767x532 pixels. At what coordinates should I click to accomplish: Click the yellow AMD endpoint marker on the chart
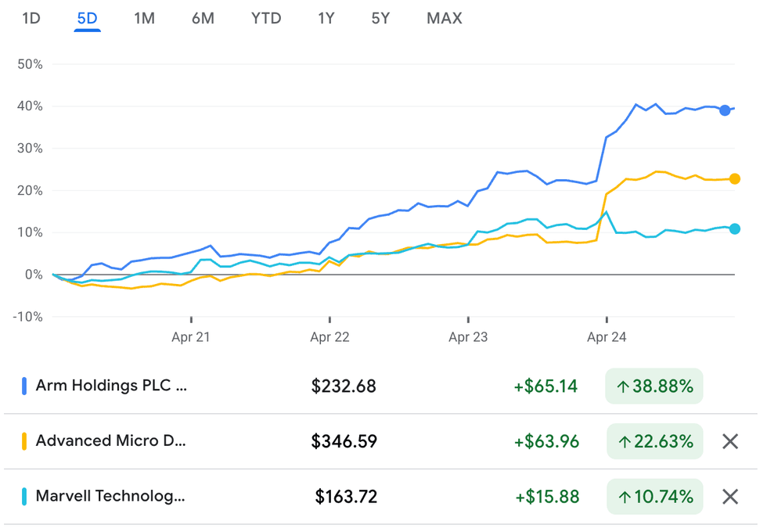(734, 179)
